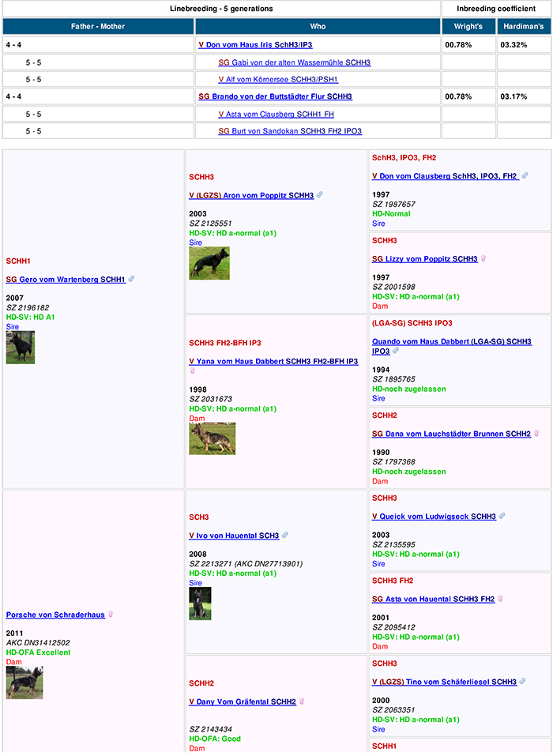The height and width of the screenshot is (756, 553).
Task: Click female icon beside Porsche von Schraderhaus
Action: pos(111,615)
